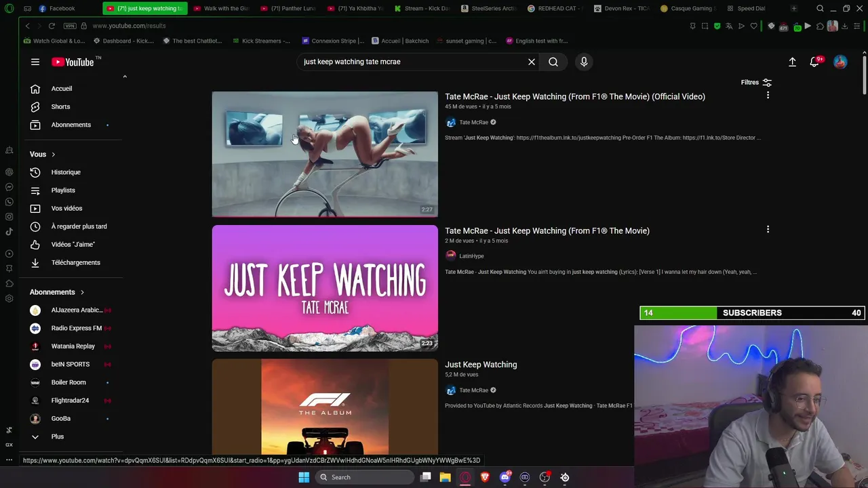
Task: Open AlJazeera Arabic channel subscription
Action: tap(71, 310)
